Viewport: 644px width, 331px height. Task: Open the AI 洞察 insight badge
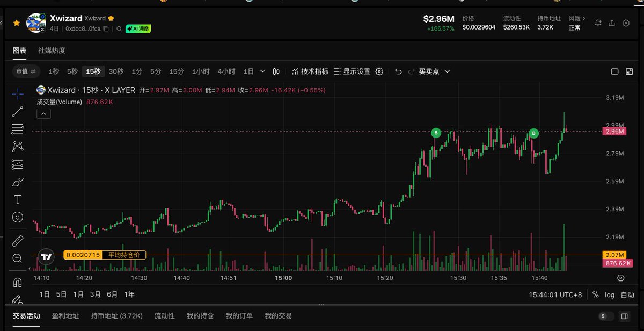(x=138, y=29)
